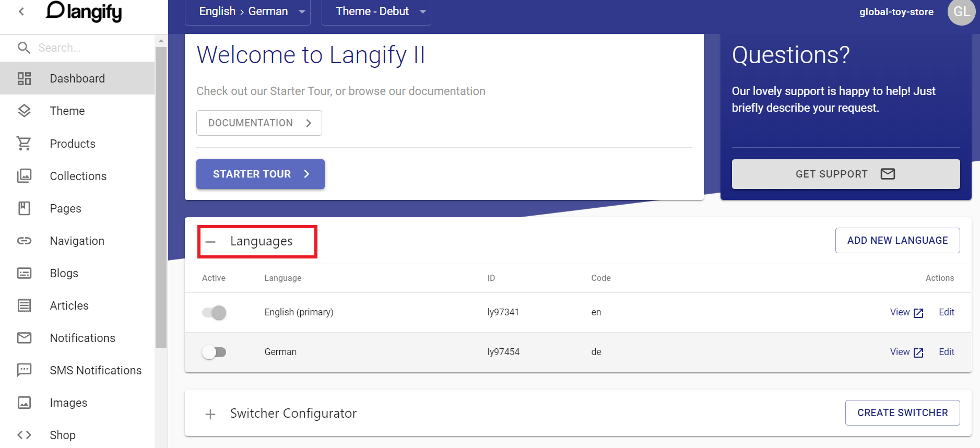Click Edit for English (primary)

[x=947, y=312]
